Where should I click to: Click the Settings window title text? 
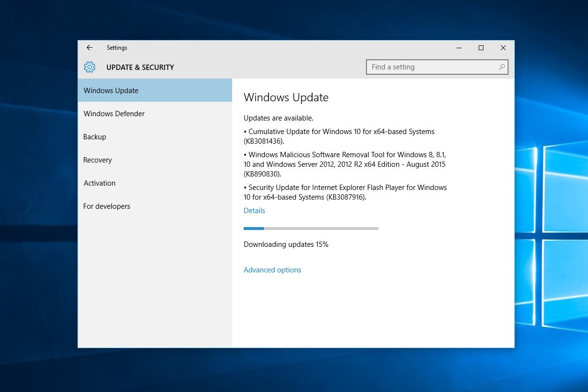coord(117,48)
